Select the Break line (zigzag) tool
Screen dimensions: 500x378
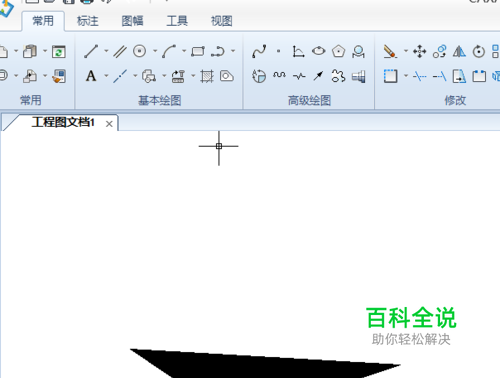299,76
